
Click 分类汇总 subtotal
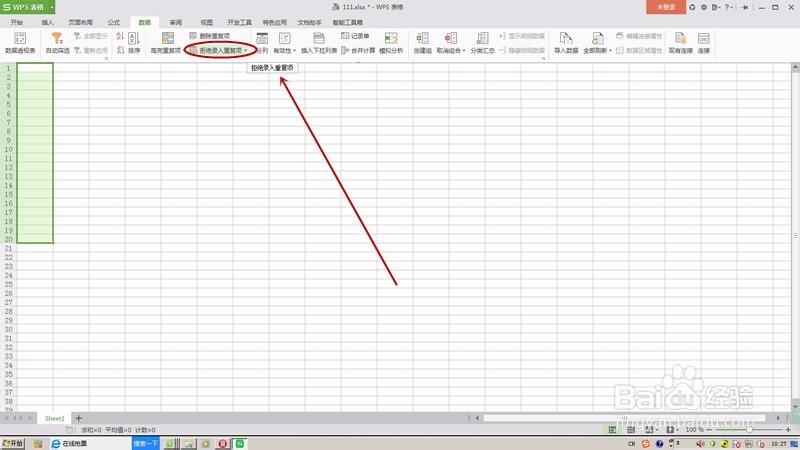[482, 43]
